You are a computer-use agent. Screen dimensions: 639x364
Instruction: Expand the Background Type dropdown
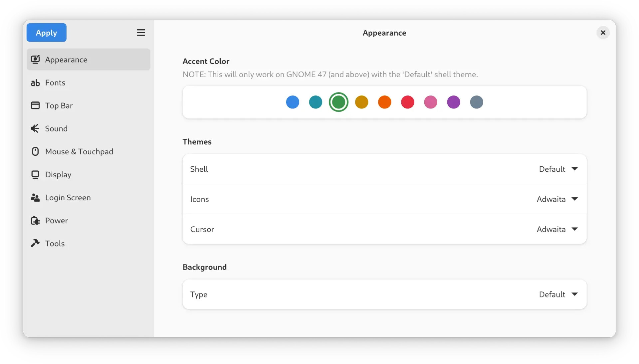click(x=558, y=294)
